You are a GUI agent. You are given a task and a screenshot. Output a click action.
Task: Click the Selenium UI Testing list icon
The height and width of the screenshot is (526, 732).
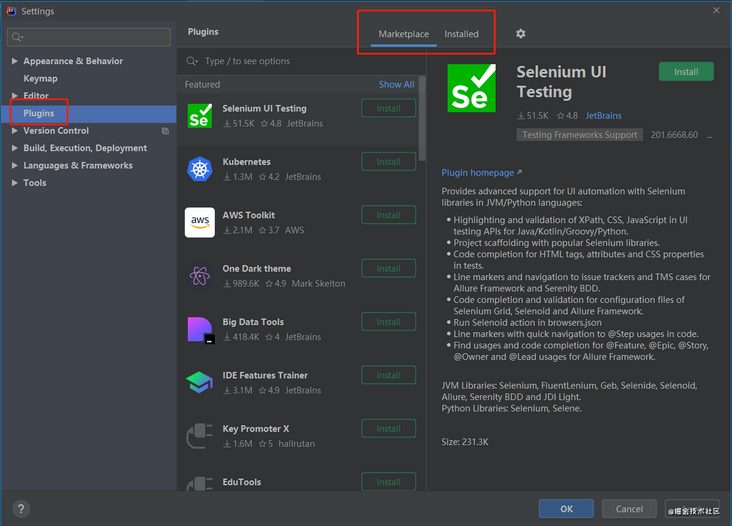tap(200, 116)
